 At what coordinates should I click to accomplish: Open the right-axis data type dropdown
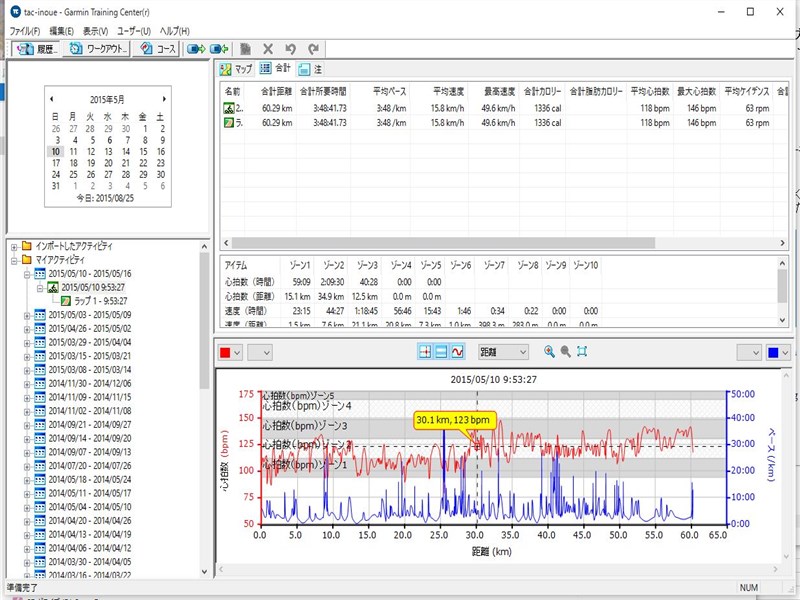coord(749,352)
